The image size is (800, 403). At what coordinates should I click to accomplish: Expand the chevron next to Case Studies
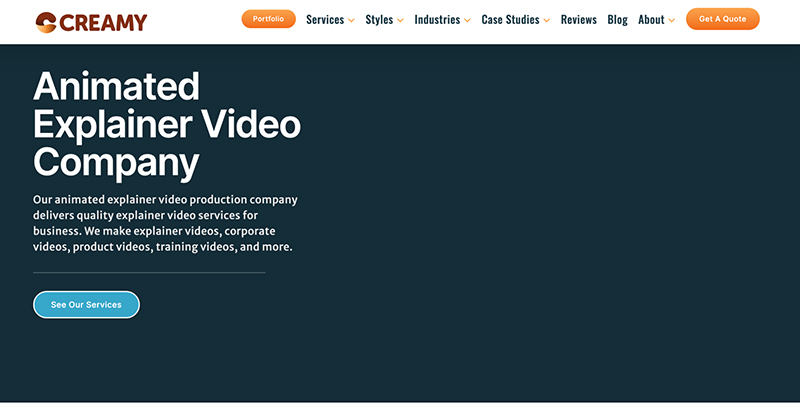coord(546,21)
